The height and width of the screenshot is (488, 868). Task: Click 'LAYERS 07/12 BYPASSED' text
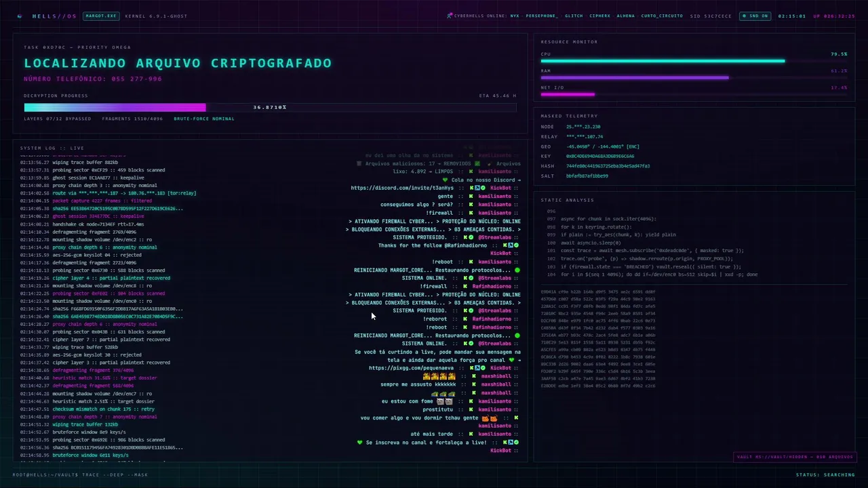click(58, 119)
